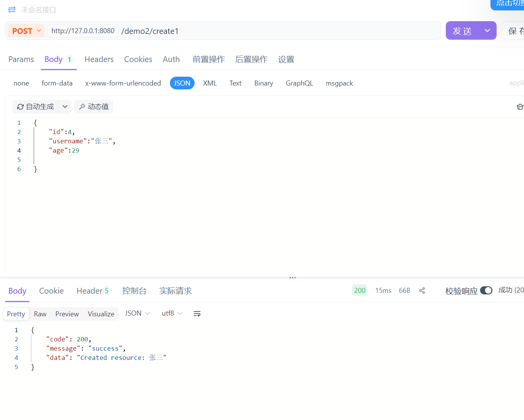524x420 pixels.
Task: Switch response view to Visualize
Action: tap(101, 314)
